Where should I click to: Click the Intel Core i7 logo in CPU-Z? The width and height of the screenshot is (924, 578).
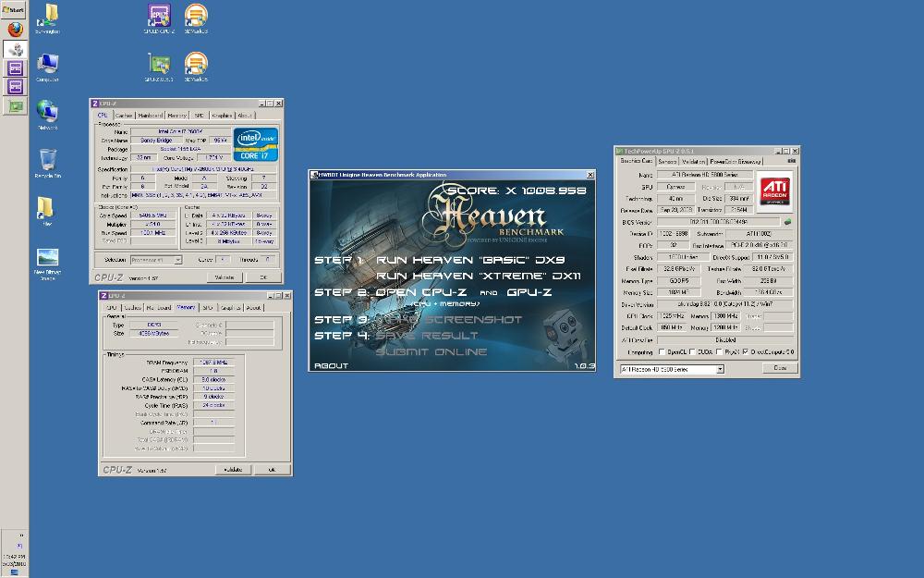click(x=256, y=144)
